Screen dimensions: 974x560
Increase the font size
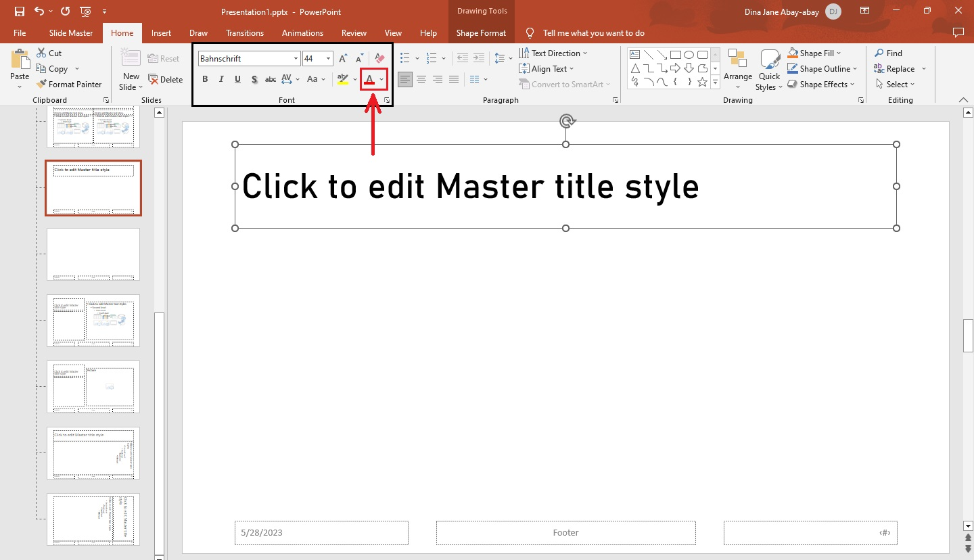tap(342, 58)
